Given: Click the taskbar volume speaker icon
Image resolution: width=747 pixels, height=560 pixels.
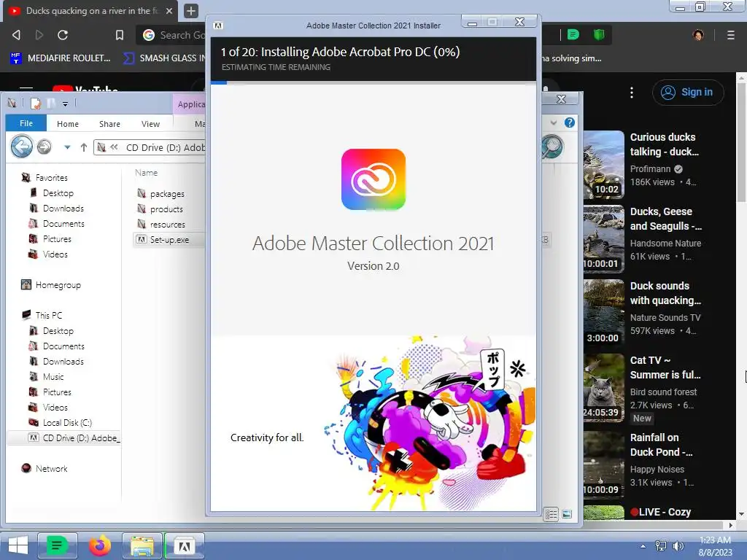Looking at the screenshot, I should (x=678, y=546).
